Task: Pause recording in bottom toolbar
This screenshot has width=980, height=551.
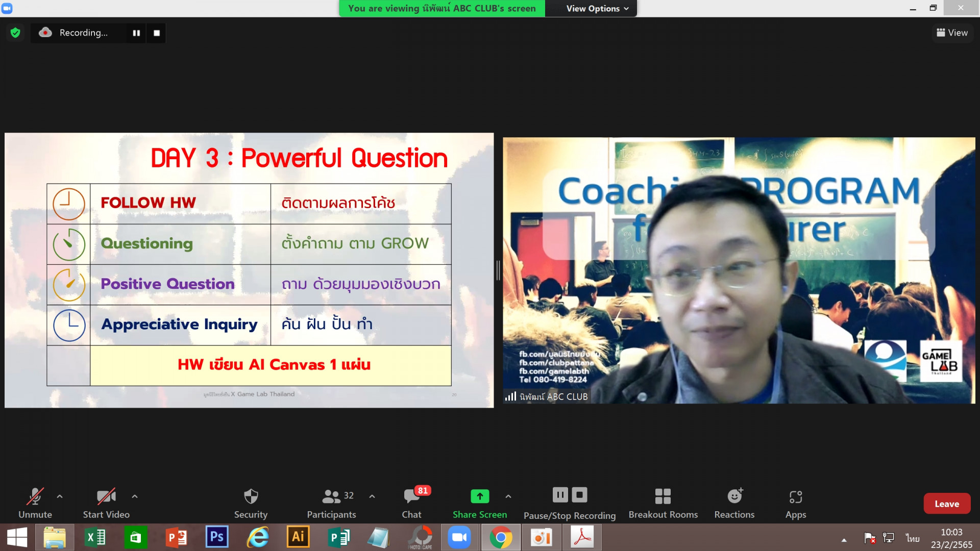Action: tap(560, 495)
